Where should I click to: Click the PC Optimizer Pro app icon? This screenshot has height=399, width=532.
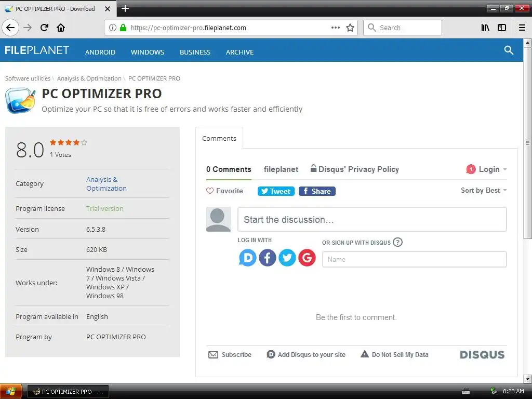click(20, 101)
